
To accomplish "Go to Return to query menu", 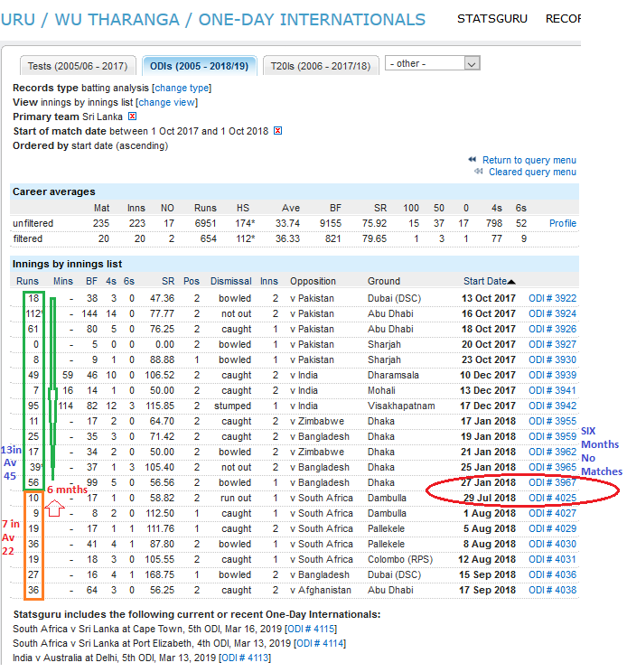I will click(x=529, y=160).
